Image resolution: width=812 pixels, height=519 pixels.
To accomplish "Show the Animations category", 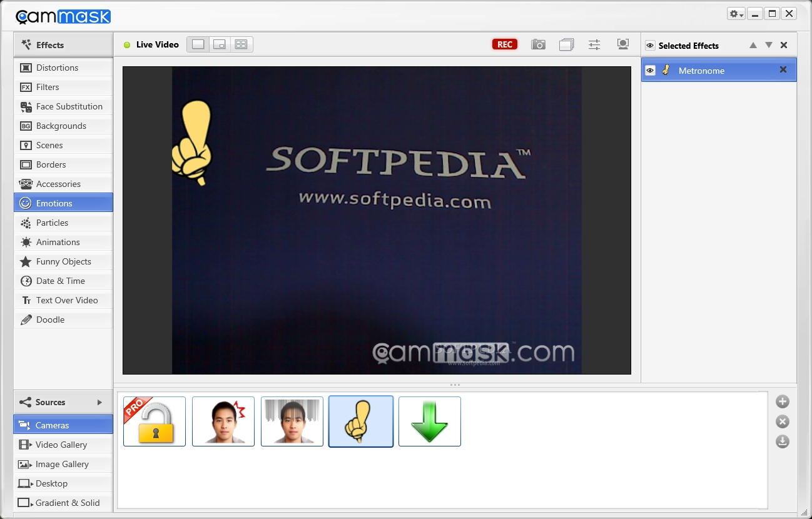I will [63, 242].
